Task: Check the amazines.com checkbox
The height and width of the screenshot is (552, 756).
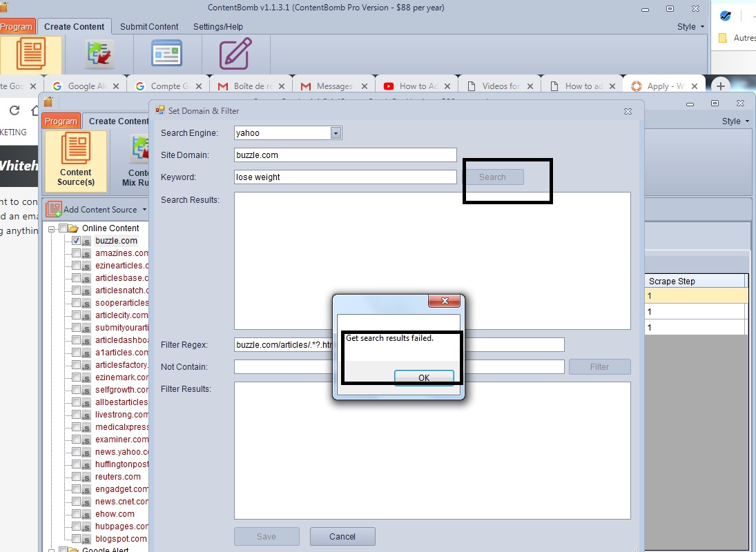Action: 77,253
